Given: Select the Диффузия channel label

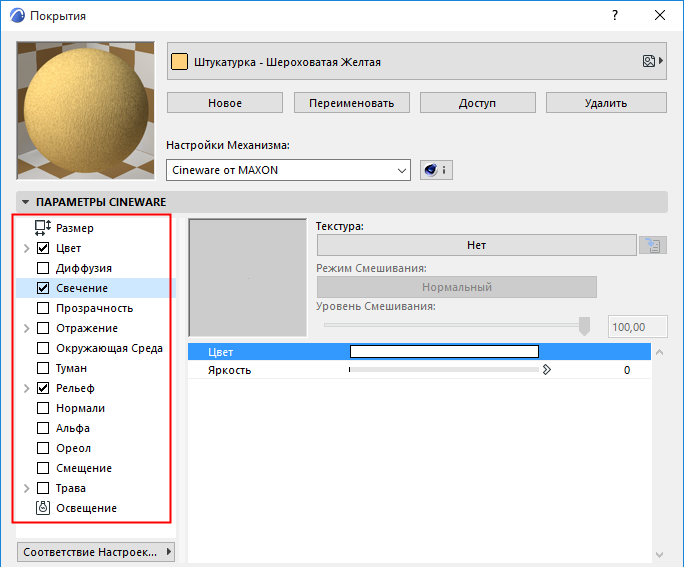Looking at the screenshot, I should [84, 268].
